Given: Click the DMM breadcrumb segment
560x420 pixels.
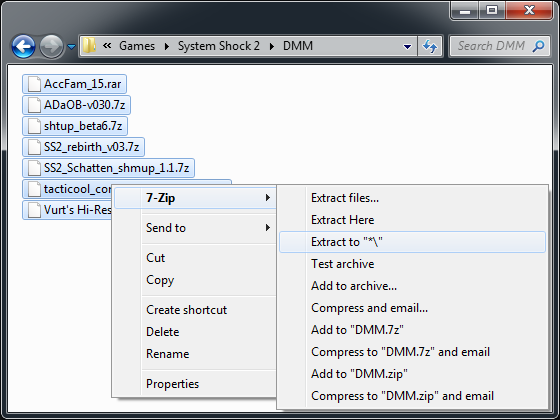Looking at the screenshot, I should [x=298, y=46].
